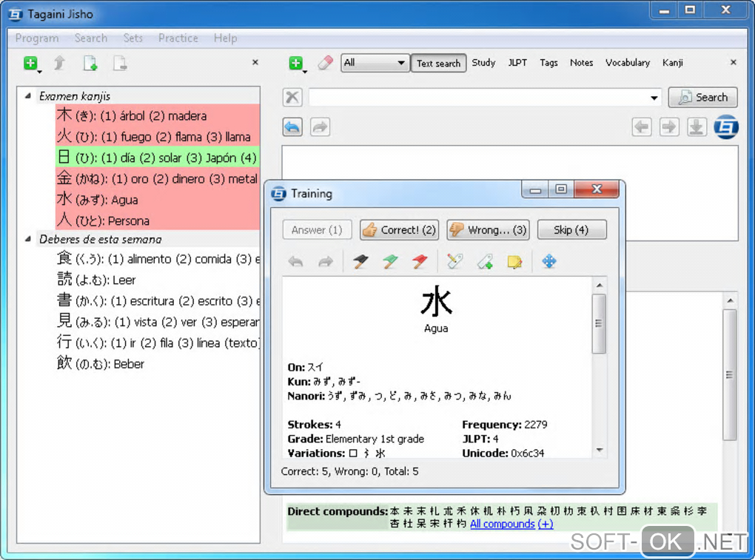755x560 pixels.
Task: Open the Search menu
Action: (90, 38)
